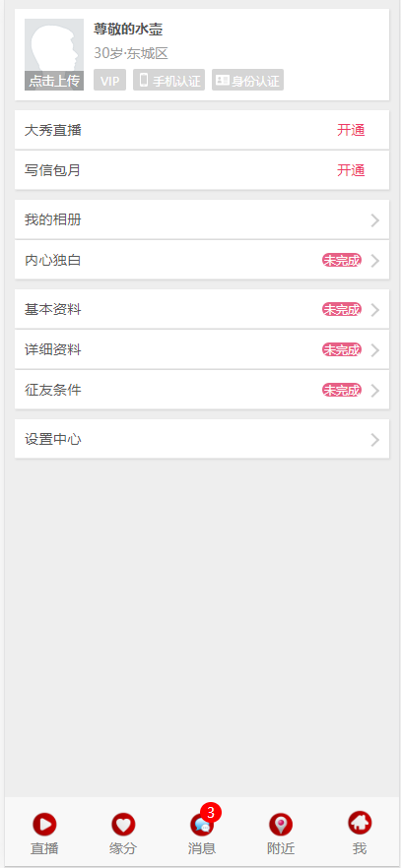Tap 未完成 badge beside 征友条件
This screenshot has width=401, height=868.
point(342,391)
